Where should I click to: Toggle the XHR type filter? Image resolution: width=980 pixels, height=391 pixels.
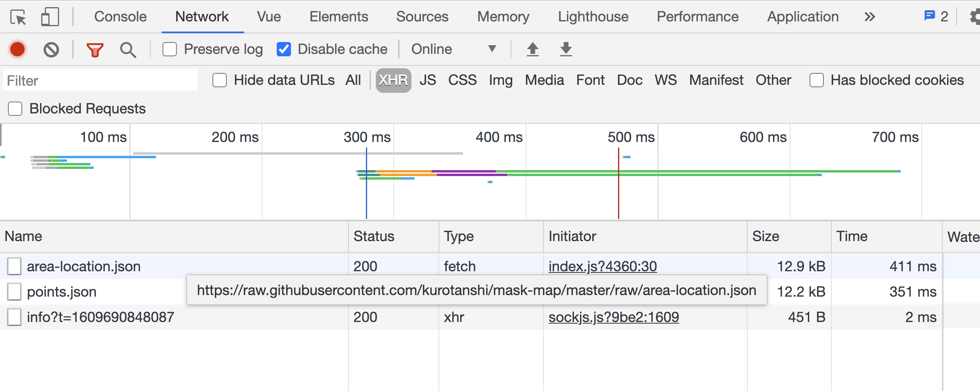coord(393,80)
